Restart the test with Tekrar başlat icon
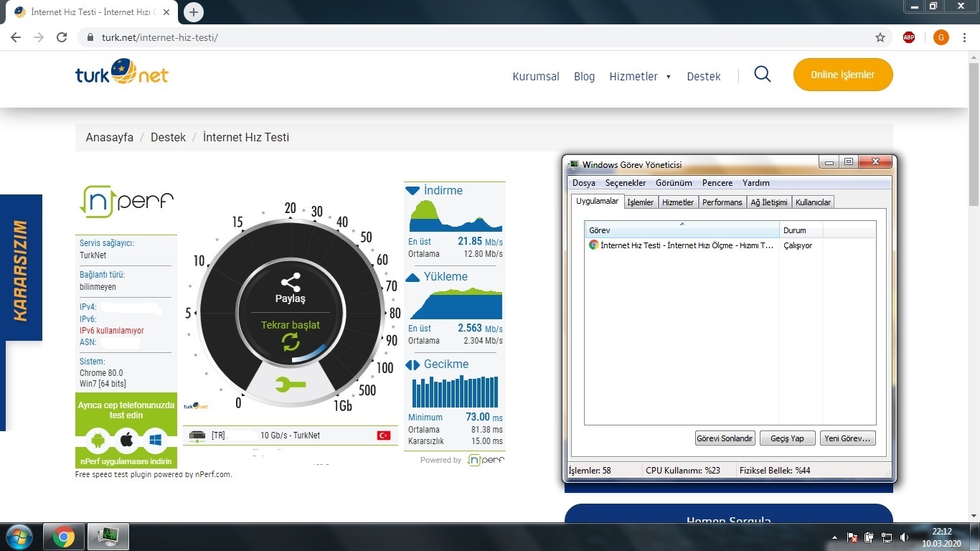This screenshot has height=551, width=980. [291, 342]
